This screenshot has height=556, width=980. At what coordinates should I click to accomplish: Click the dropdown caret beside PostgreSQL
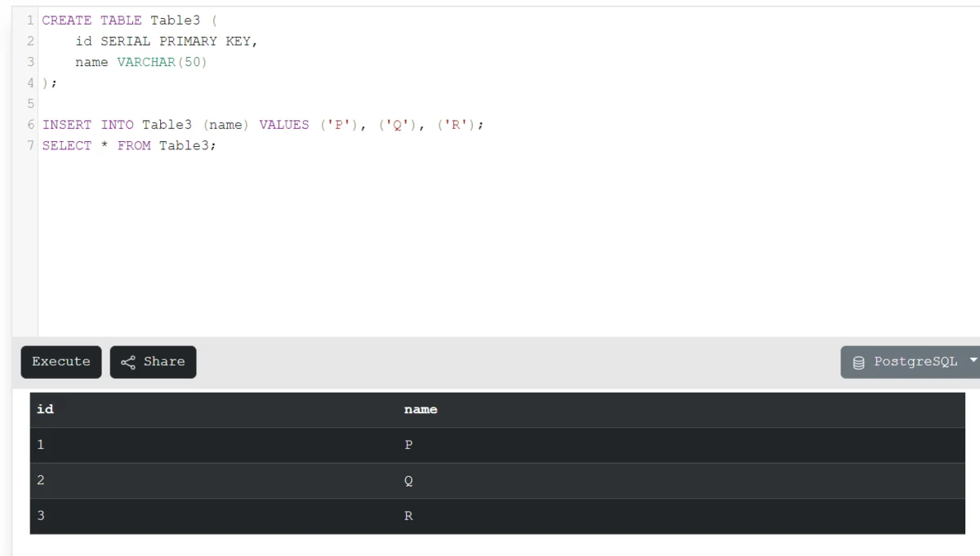973,362
